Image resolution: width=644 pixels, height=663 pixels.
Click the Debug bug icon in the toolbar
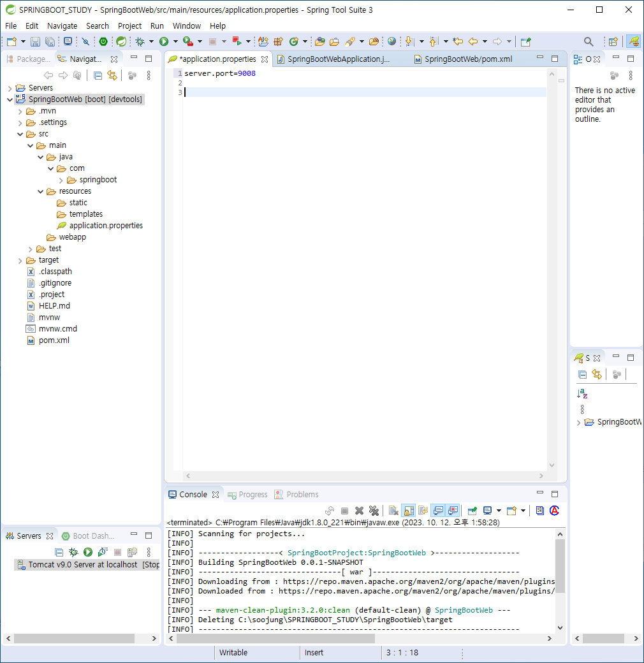(140, 41)
